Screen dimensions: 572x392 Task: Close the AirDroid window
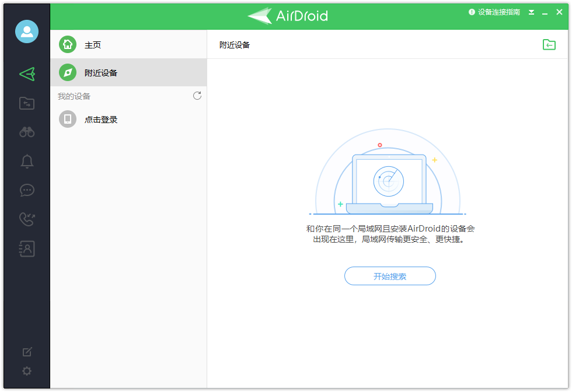coord(559,12)
